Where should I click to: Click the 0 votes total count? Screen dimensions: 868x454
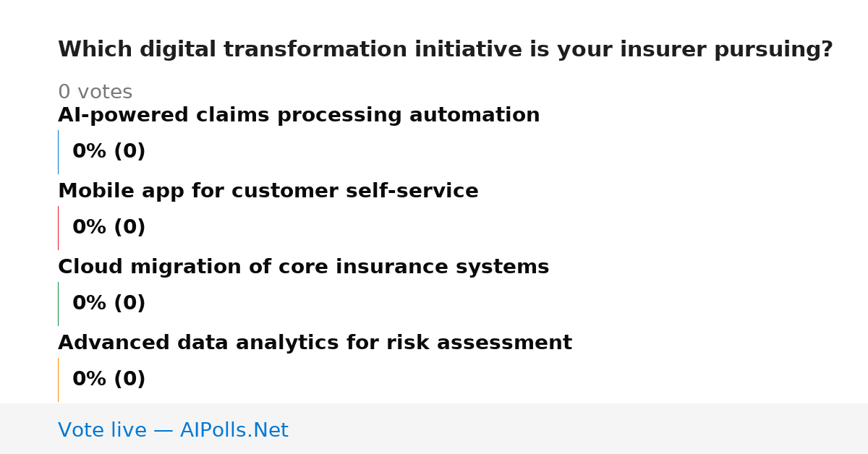click(x=95, y=93)
